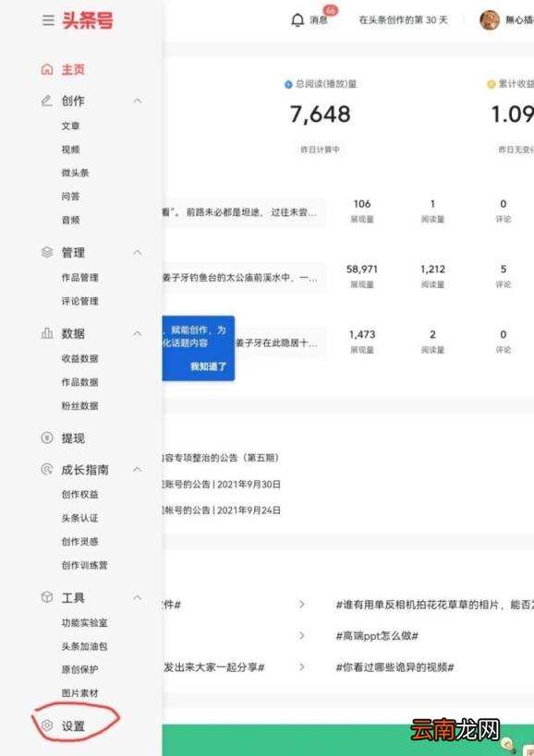Click the light bulb icon on the green banner
This screenshot has height=756, width=534.
click(508, 744)
